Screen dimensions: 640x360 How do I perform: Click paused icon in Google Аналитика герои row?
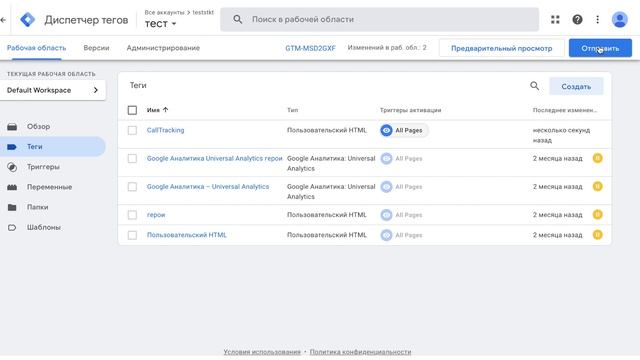click(598, 158)
